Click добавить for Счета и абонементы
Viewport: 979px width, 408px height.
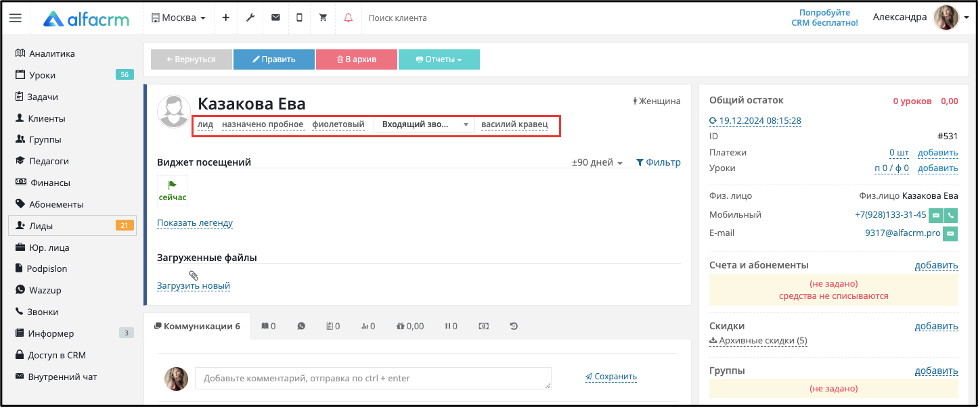pyautogui.click(x=937, y=265)
